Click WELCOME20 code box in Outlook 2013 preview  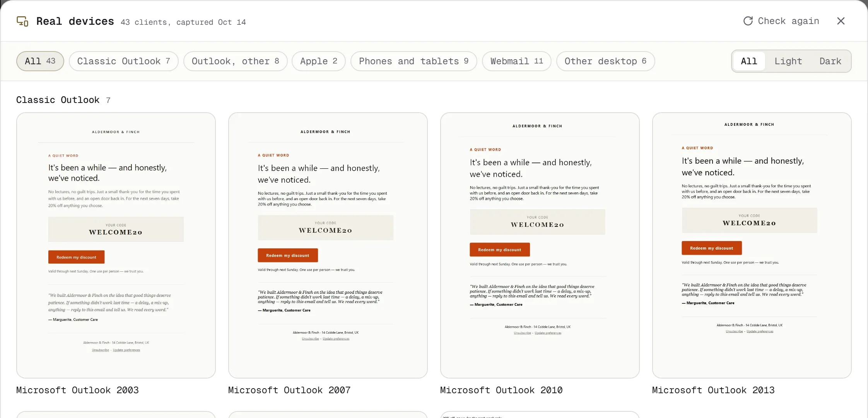click(750, 220)
